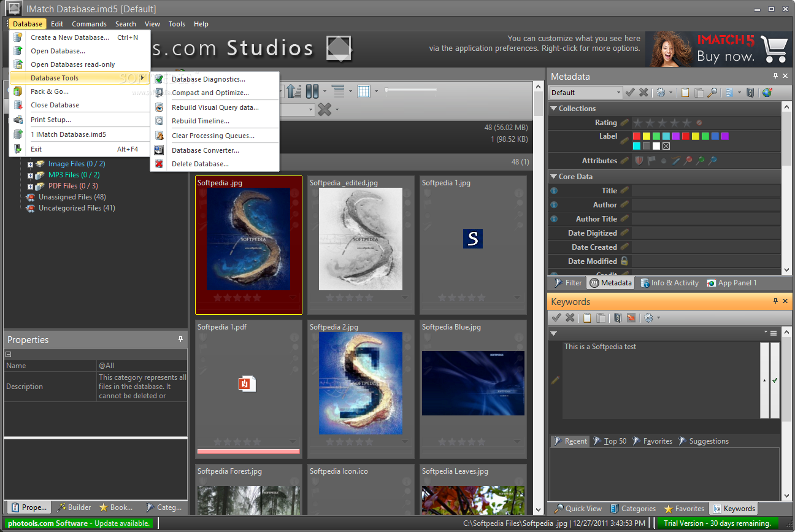Collapse the Collections section
Viewport: 795px width, 532px height.
[x=553, y=109]
